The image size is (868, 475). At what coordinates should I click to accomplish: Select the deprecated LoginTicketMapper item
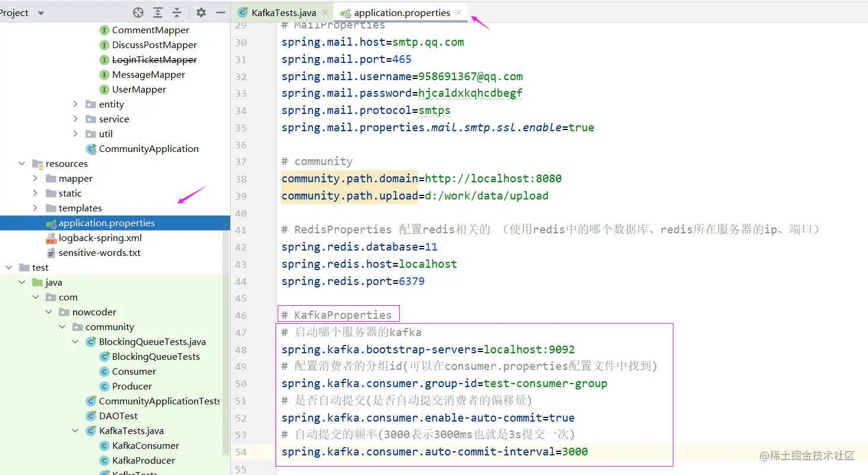154,60
